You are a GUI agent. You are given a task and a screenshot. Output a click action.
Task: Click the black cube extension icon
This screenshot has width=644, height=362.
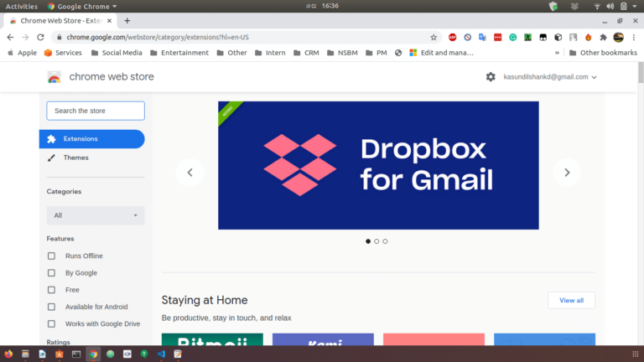click(x=558, y=38)
